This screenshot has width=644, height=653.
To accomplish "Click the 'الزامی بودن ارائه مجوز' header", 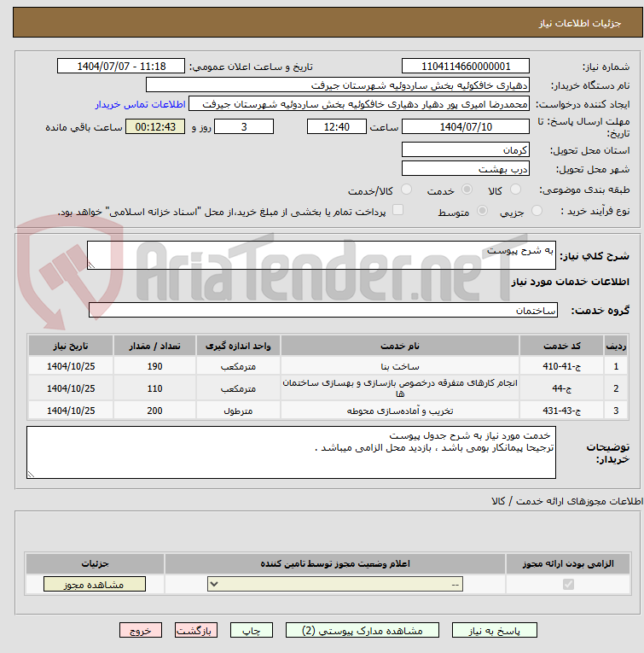I will pos(568,563).
